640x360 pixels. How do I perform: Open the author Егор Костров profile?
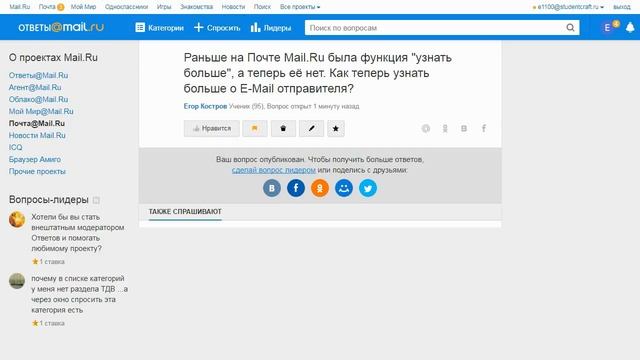205,106
